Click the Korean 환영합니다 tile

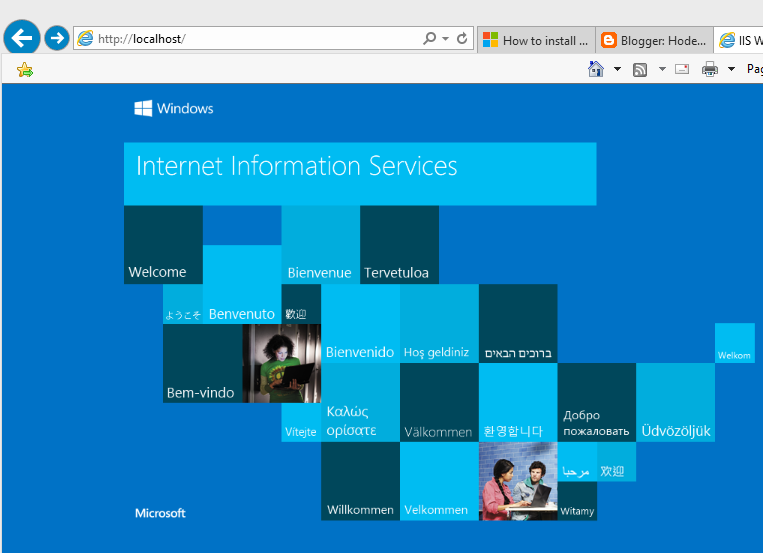[x=518, y=403]
